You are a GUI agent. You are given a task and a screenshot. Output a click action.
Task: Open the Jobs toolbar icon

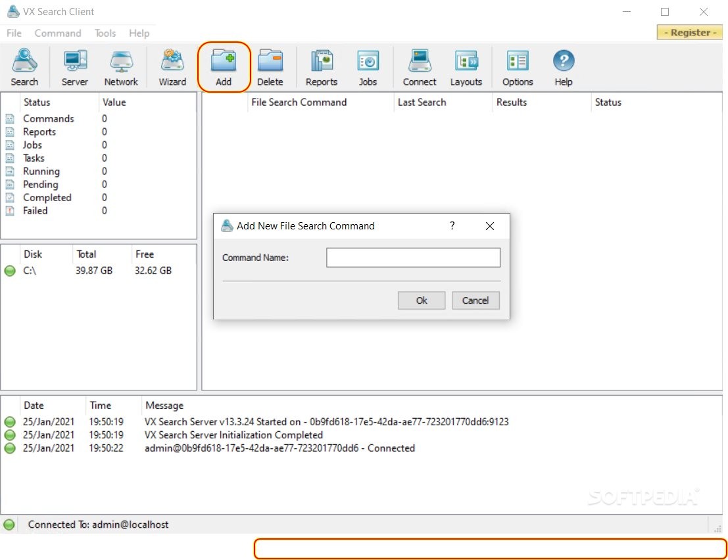(x=368, y=67)
